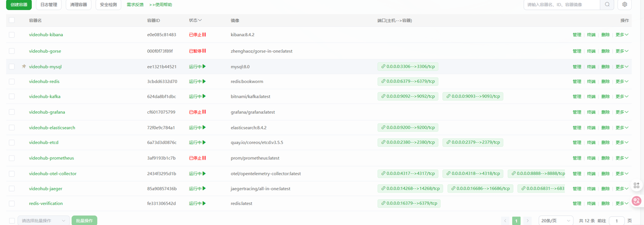
Task: Open 日志管理
Action: 49,5
